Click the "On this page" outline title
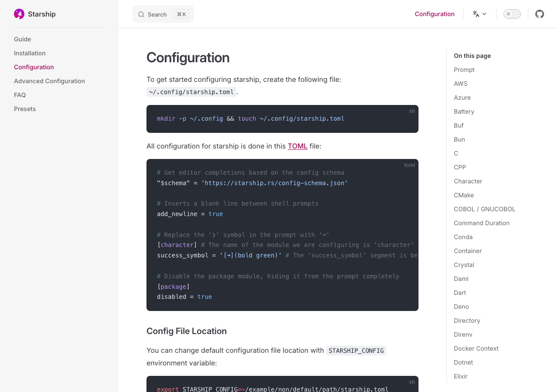Viewport: 558px width, 392px height. click(472, 56)
